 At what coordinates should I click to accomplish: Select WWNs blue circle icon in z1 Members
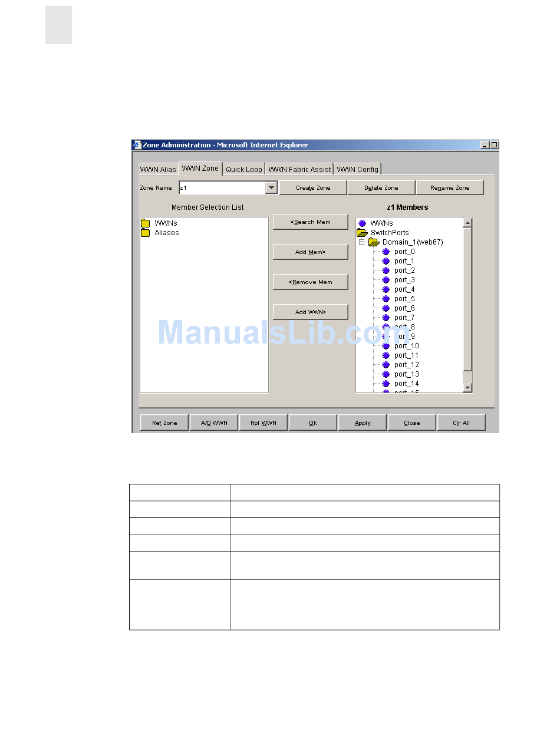[x=363, y=223]
